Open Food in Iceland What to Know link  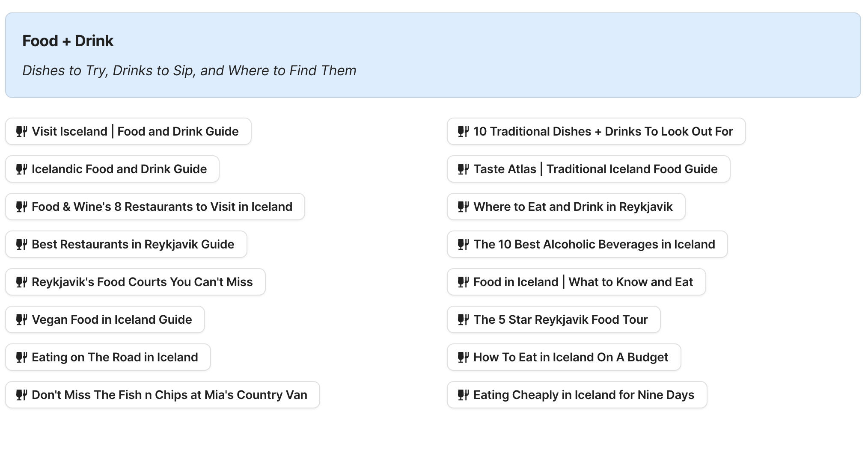pyautogui.click(x=583, y=282)
